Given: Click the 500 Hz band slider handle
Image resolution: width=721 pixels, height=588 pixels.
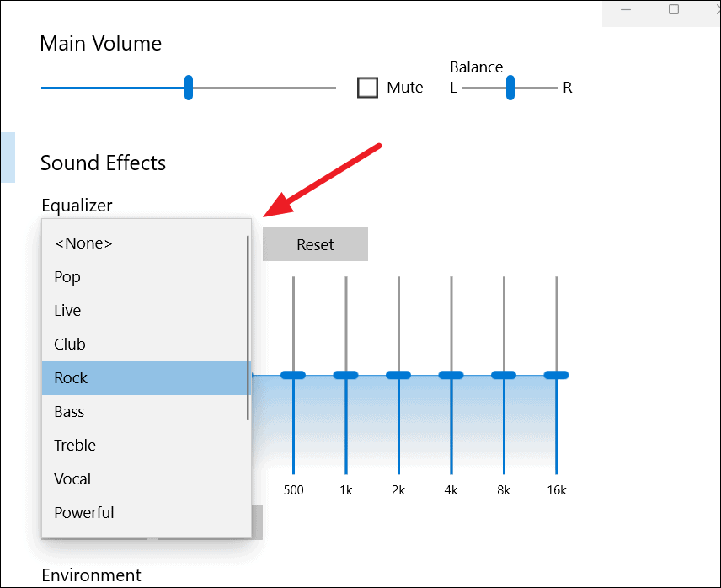Looking at the screenshot, I should pos(293,375).
